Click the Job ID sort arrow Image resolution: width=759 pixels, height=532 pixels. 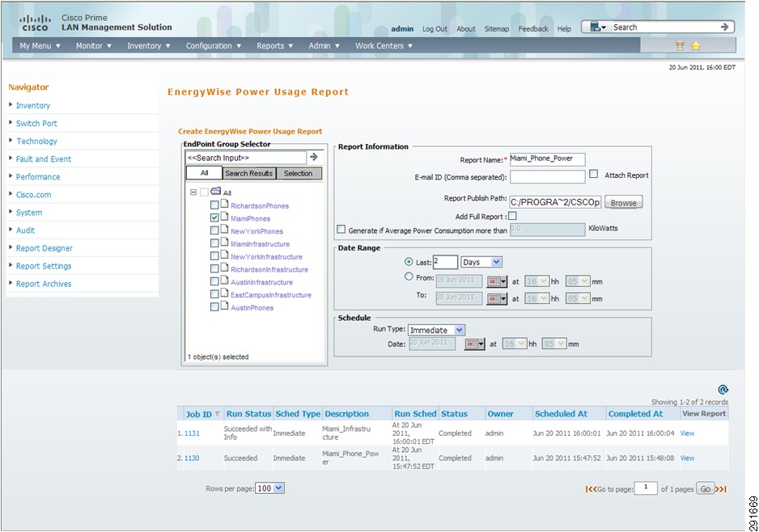(218, 413)
